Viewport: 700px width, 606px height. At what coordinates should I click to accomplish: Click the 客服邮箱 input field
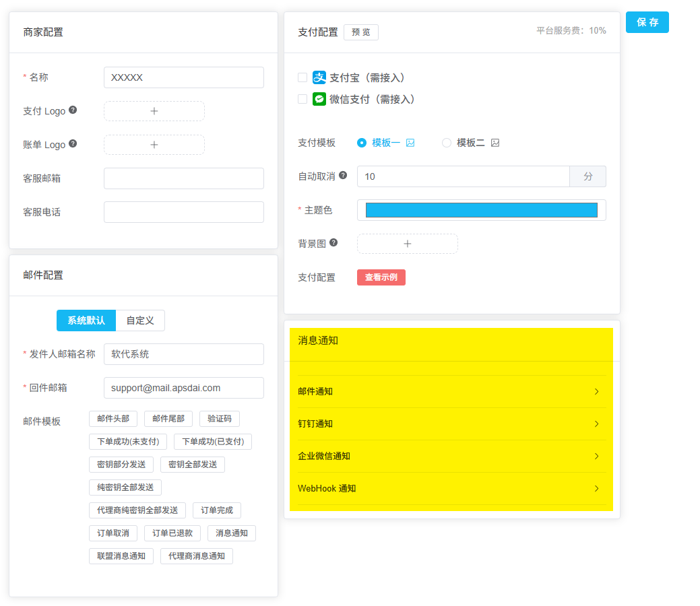pos(183,178)
